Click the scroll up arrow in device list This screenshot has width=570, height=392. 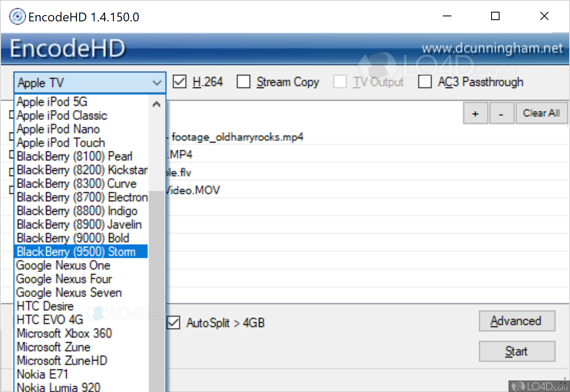(x=156, y=104)
